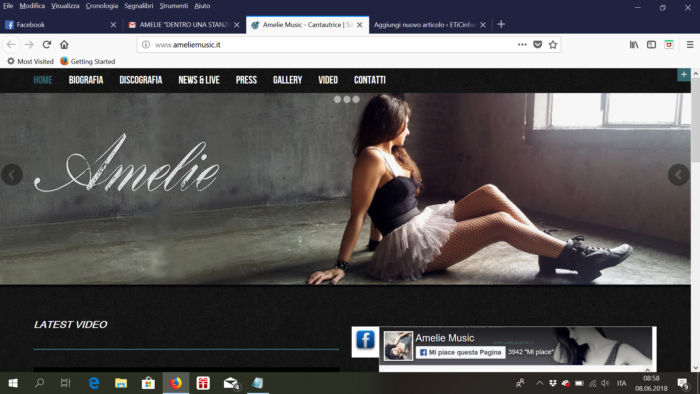Go to previous slide with left arrow

point(12,174)
